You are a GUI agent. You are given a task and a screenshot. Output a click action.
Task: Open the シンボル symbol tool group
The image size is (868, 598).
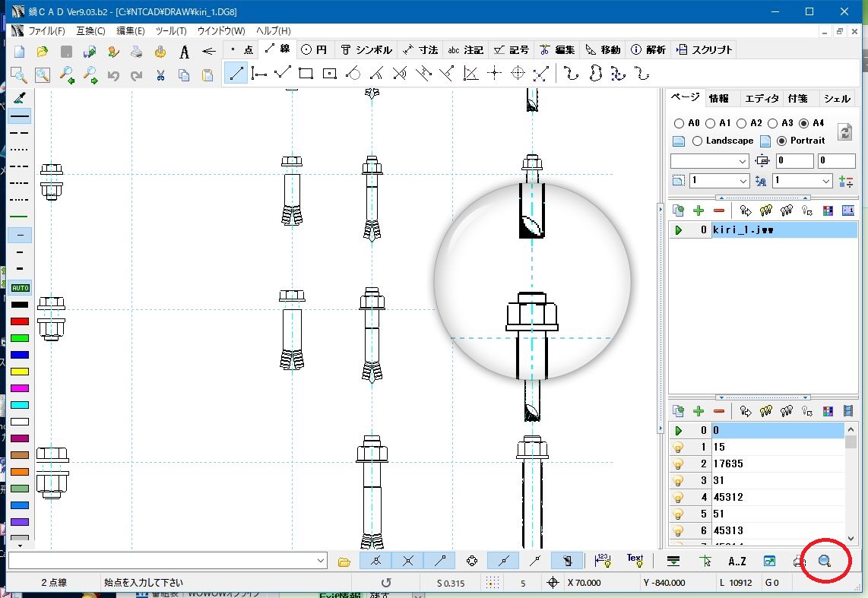[366, 50]
